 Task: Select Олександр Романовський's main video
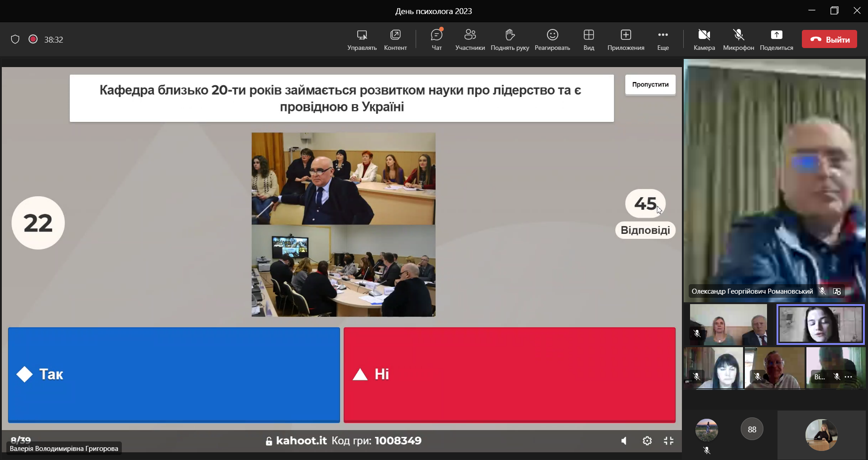(775, 180)
